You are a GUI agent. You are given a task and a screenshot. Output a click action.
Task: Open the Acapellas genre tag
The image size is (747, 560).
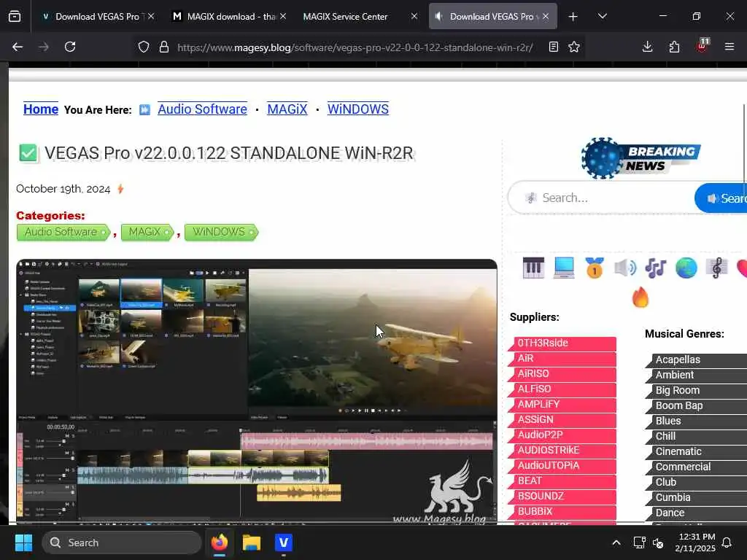(696, 359)
